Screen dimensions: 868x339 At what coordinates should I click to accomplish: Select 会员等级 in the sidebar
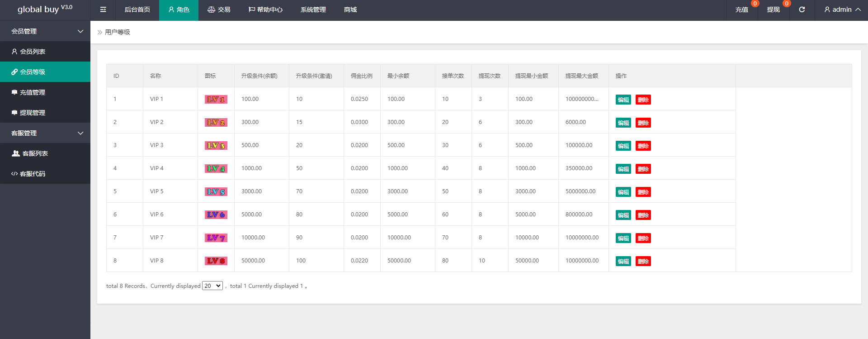(45, 72)
